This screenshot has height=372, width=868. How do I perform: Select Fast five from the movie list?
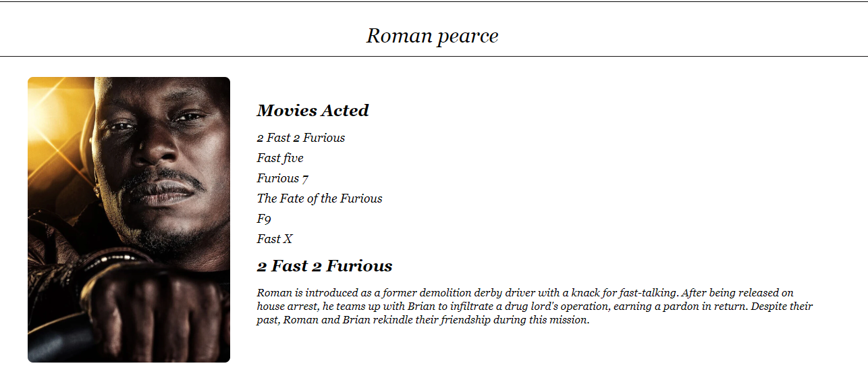coord(280,158)
